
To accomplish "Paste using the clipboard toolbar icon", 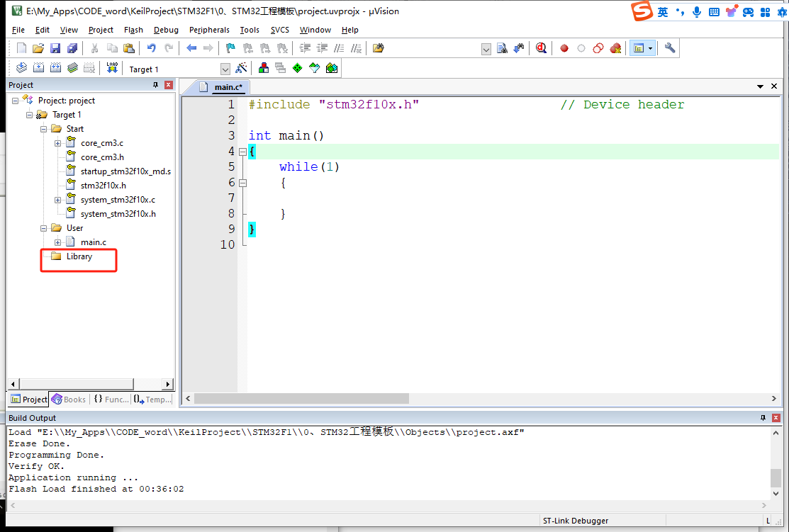I will point(129,48).
